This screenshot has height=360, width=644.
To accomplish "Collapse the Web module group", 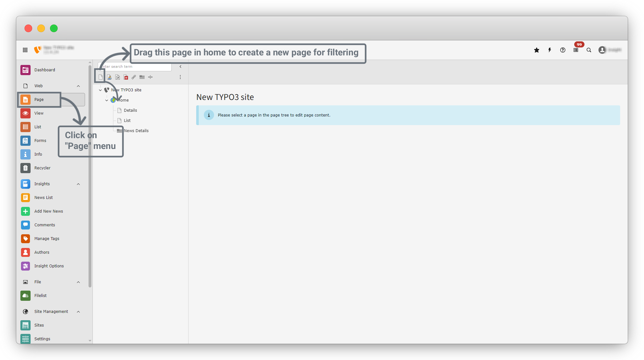I will click(78, 86).
